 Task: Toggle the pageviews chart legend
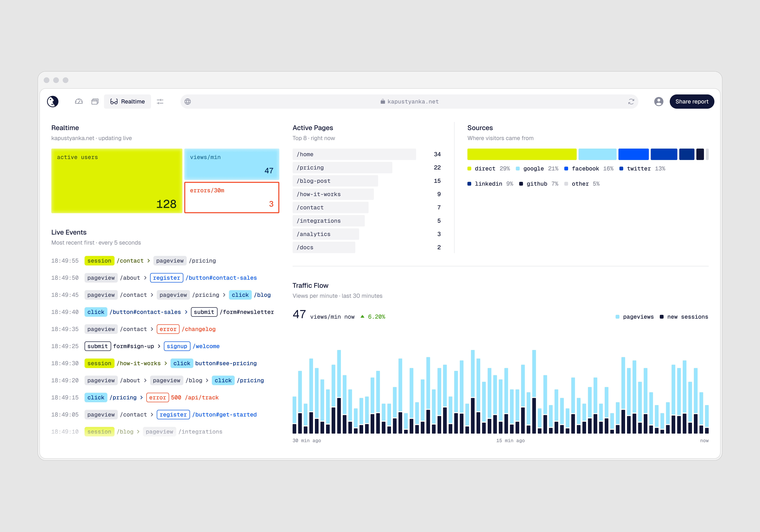(635, 317)
